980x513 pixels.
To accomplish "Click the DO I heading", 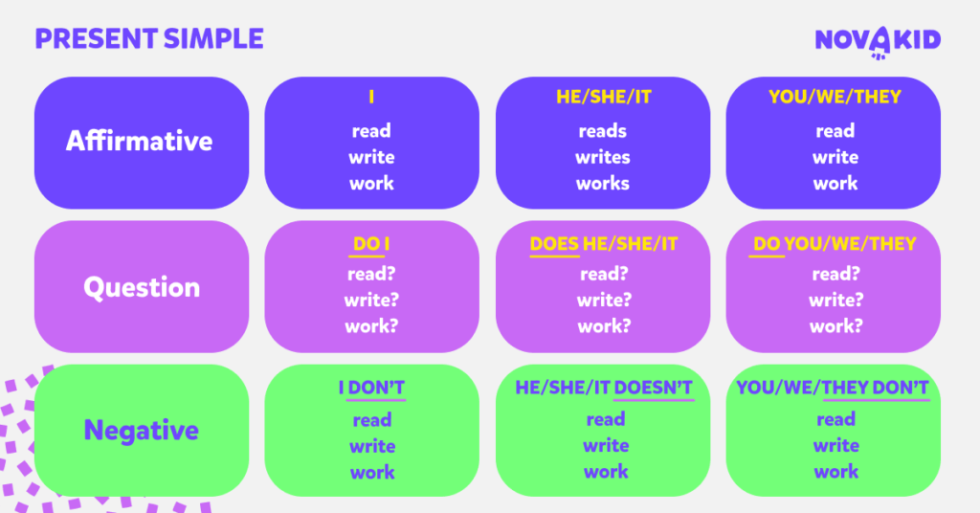I will tap(371, 244).
